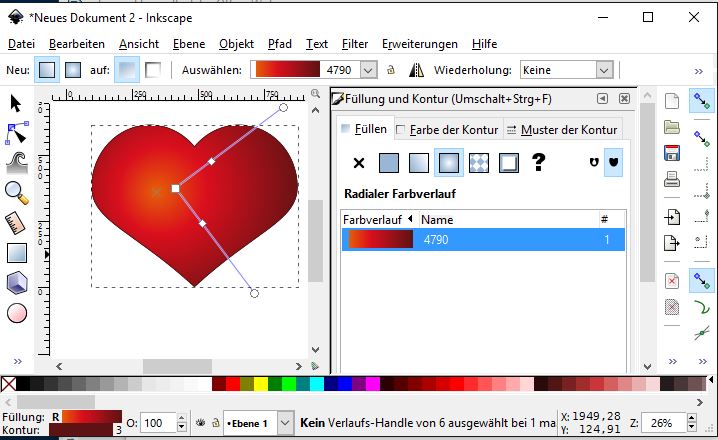The height and width of the screenshot is (440, 718).
Task: Print document with printer icon
Action: coord(672,179)
